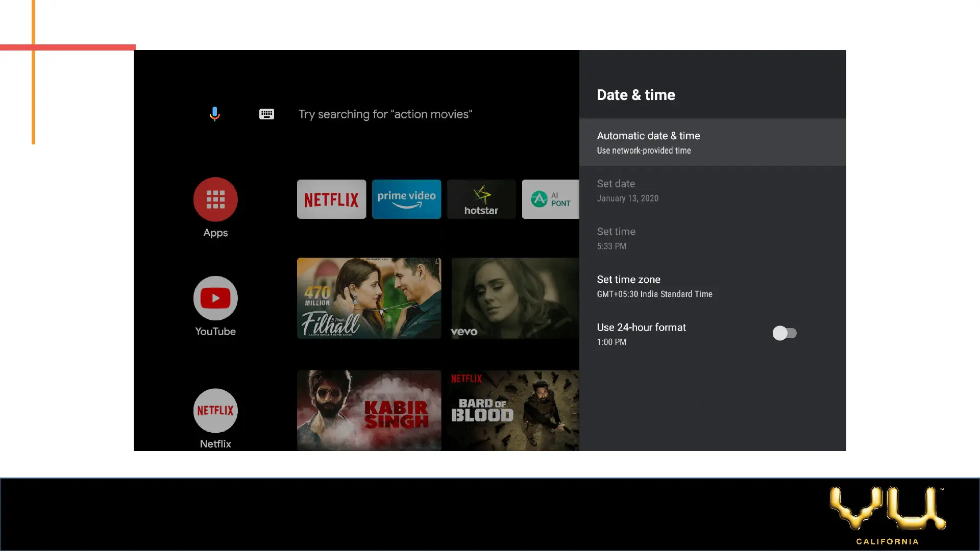Open the red Apps grid icon
The height and width of the screenshot is (551, 980).
pos(215,199)
